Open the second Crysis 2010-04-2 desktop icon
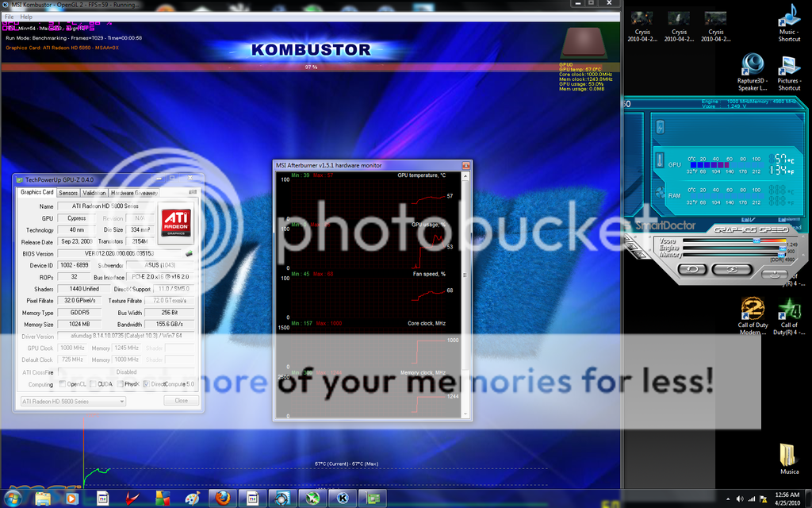This screenshot has height=508, width=812. 679,26
